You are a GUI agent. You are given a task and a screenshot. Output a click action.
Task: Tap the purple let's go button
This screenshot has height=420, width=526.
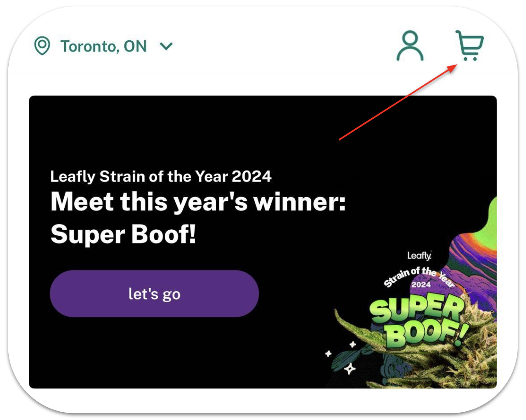[154, 293]
